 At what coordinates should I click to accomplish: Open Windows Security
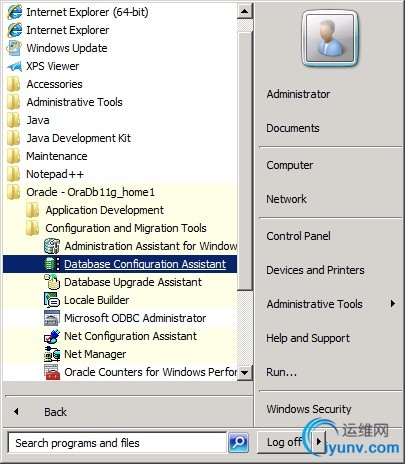click(x=309, y=409)
